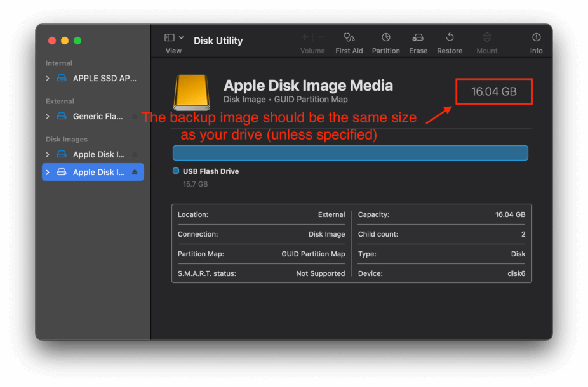
Task: Click Disk Image • GUID Partition Map subtitle
Action: coord(285,99)
